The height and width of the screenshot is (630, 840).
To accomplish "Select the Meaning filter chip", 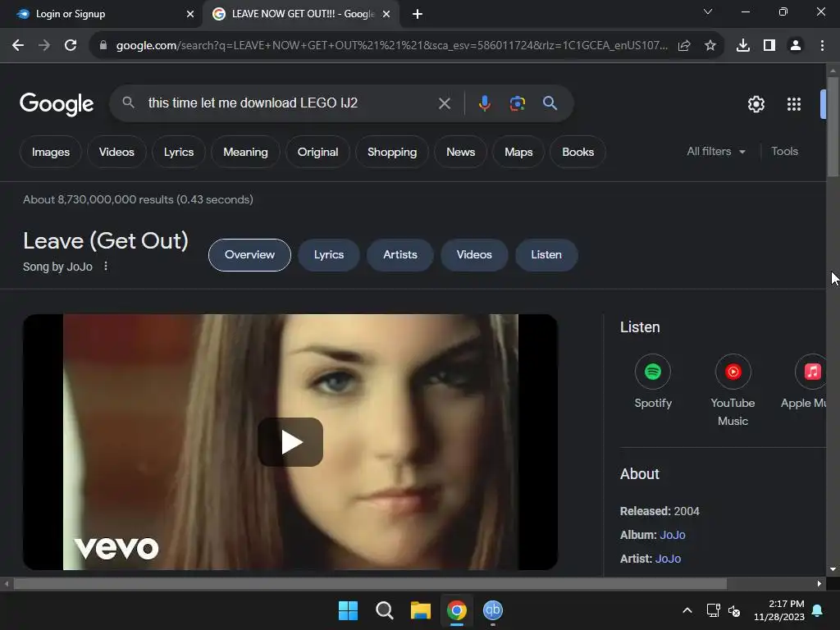I will pyautogui.click(x=245, y=152).
